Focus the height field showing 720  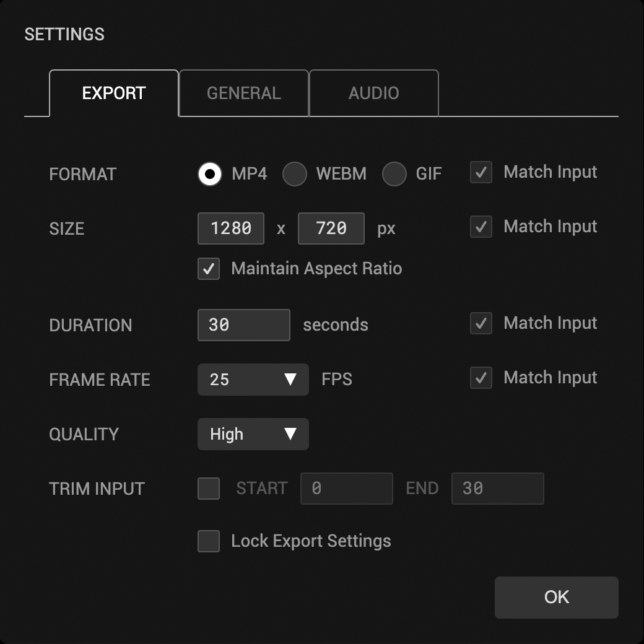(x=331, y=228)
